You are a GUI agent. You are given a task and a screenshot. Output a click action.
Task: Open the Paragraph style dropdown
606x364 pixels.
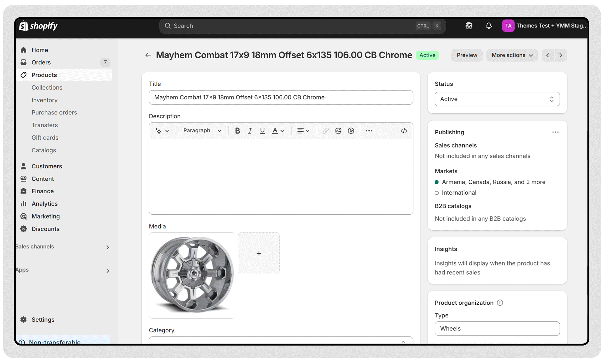[202, 131]
